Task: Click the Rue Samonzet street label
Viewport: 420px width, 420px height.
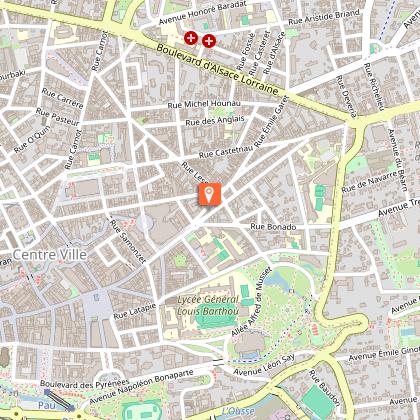Action: (x=128, y=242)
